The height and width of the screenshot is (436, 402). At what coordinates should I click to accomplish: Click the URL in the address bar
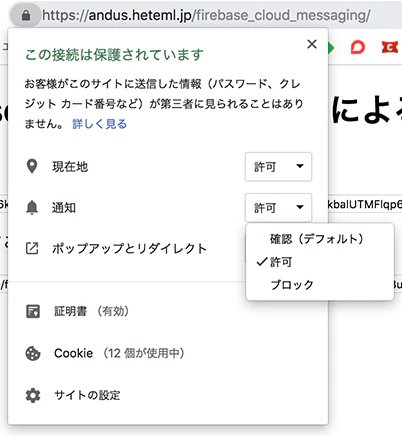tap(206, 15)
